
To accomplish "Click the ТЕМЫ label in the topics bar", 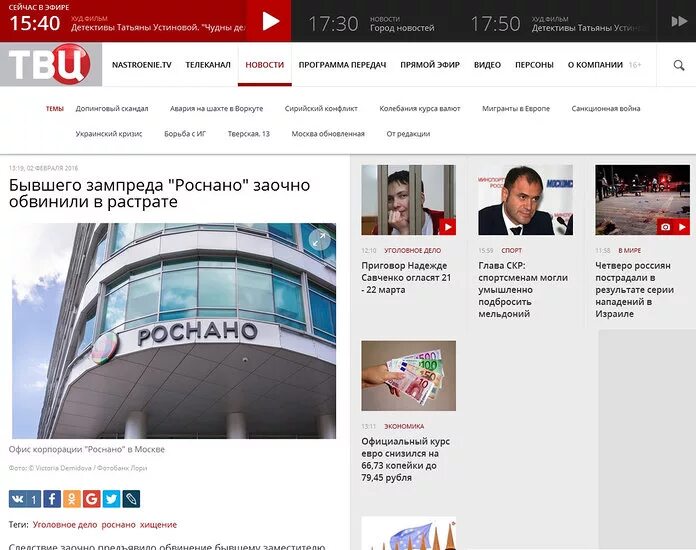I will coord(55,108).
